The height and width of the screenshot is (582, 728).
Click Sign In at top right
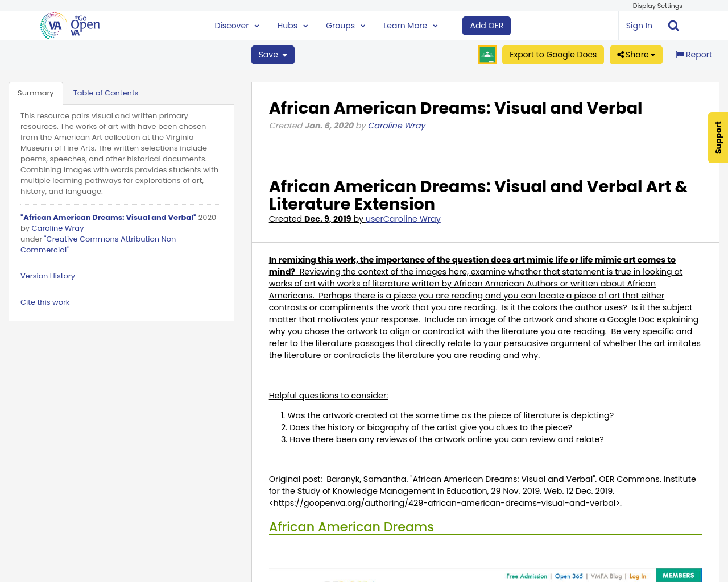[638, 25]
